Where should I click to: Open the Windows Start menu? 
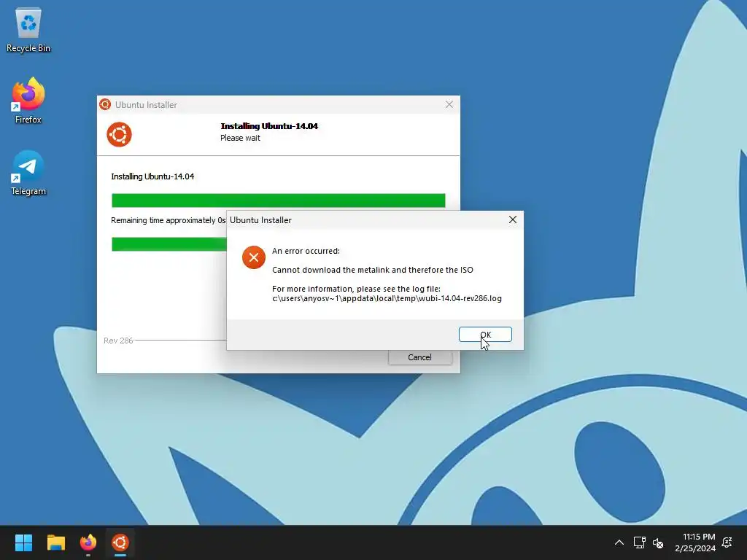[23, 542]
